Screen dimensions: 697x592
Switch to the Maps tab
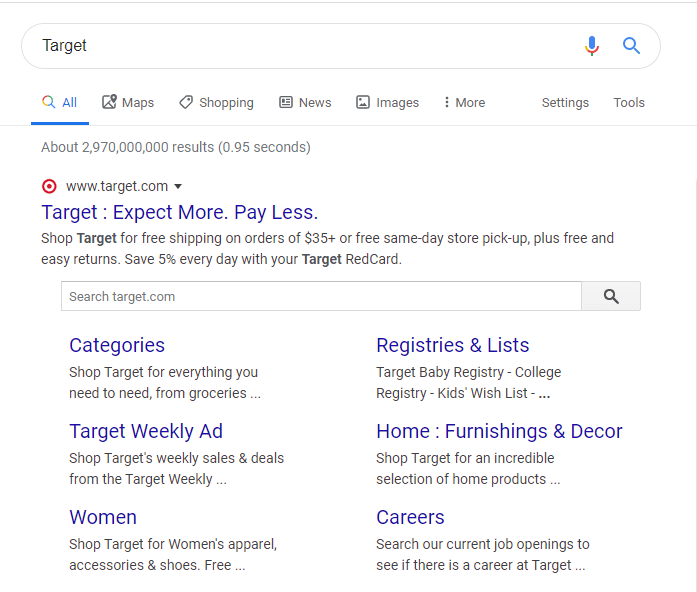tap(128, 103)
